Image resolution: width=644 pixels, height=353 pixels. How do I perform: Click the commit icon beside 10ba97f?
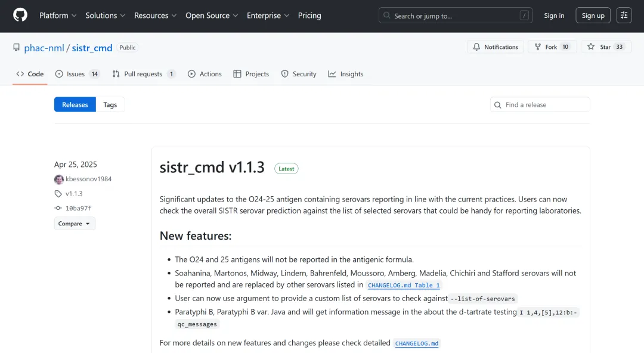pyautogui.click(x=58, y=208)
